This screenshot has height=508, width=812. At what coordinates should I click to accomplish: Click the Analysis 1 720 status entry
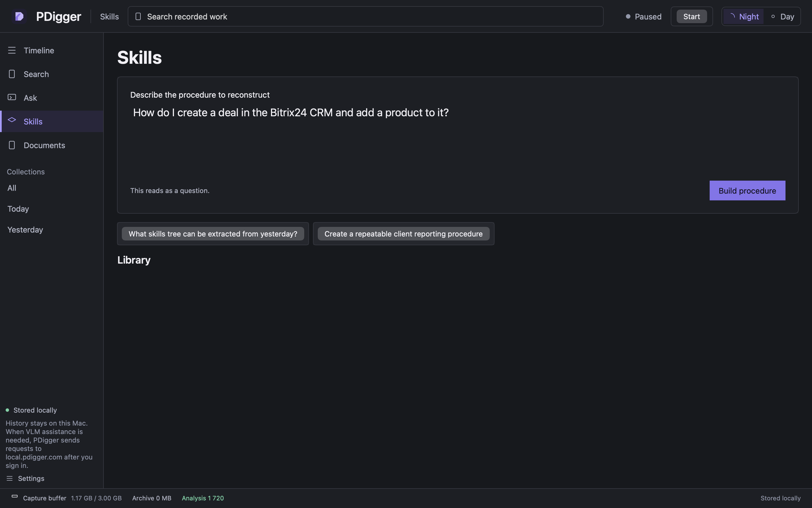click(203, 498)
